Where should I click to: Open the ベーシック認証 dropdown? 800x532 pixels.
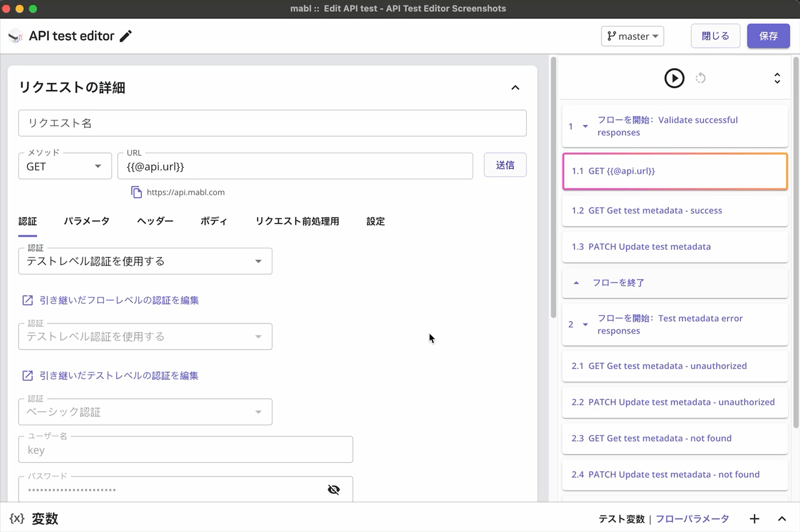pos(146,412)
